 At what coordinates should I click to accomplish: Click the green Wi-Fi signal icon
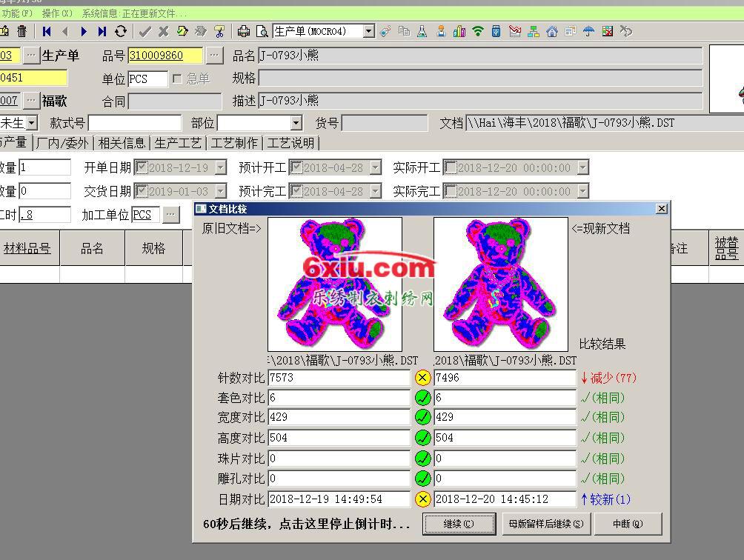(x=478, y=31)
